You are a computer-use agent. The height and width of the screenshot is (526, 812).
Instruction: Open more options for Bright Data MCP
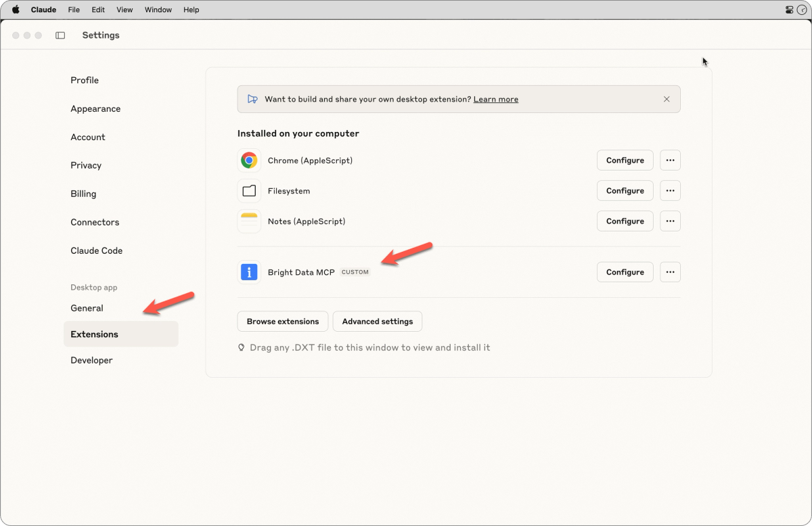670,272
